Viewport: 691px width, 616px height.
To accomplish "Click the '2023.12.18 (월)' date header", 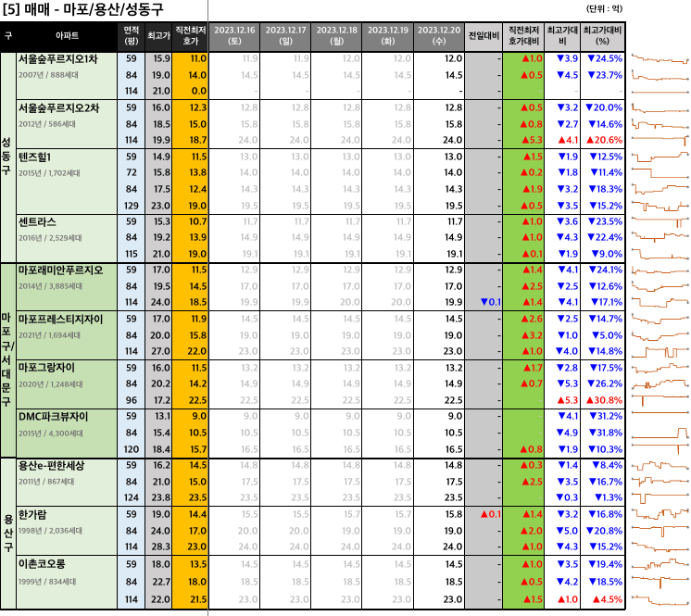I will pos(336,36).
